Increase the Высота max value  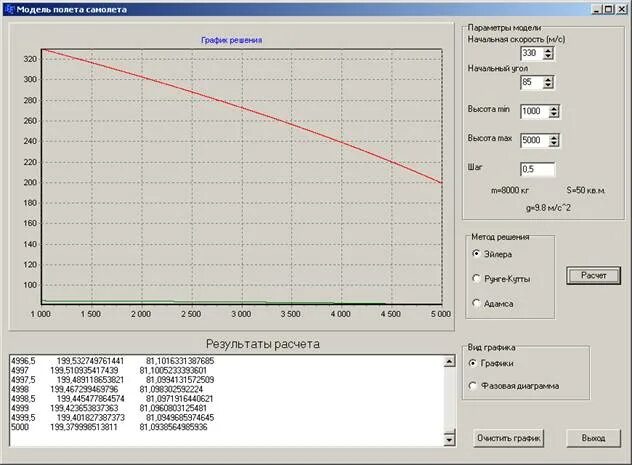[x=554, y=137]
